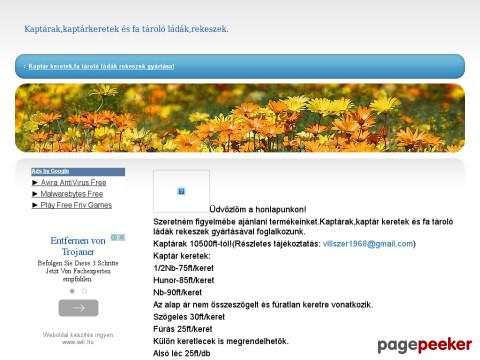This screenshot has height=360, width=480.
Task: Click the gray arrow ad button
Action: (79, 308)
